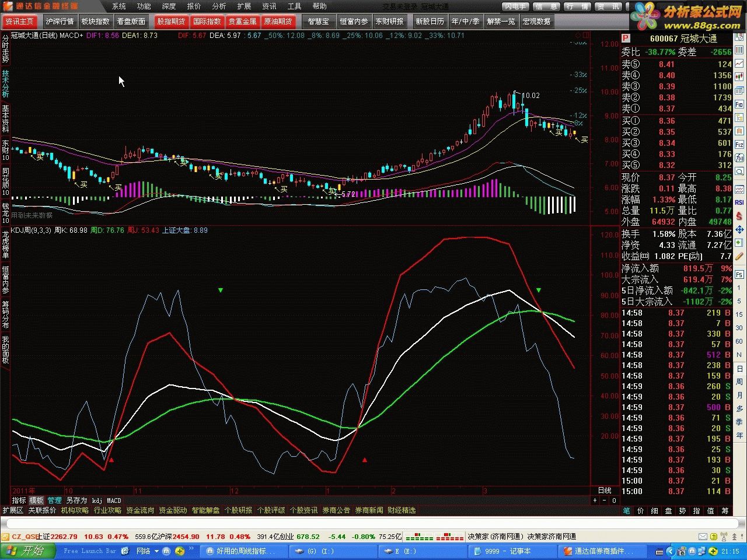Open 股指期货 from the toolbar
Viewport: 747px width, 560px height.
[x=171, y=22]
